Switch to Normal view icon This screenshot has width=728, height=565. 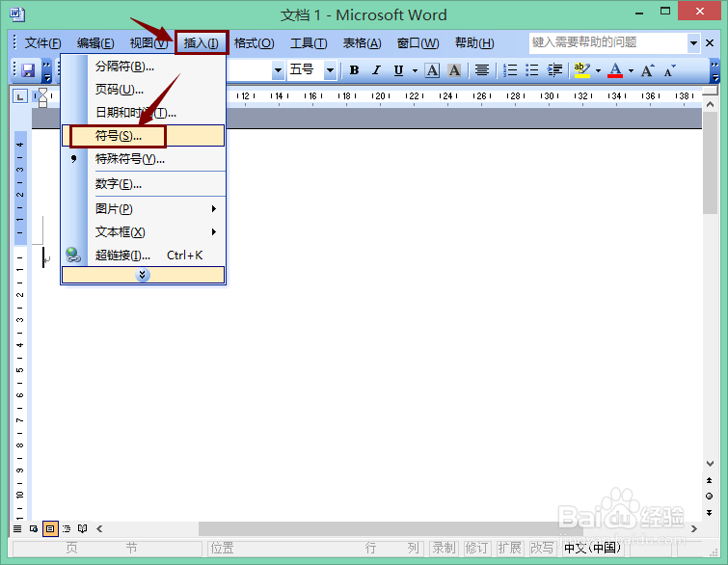17,528
